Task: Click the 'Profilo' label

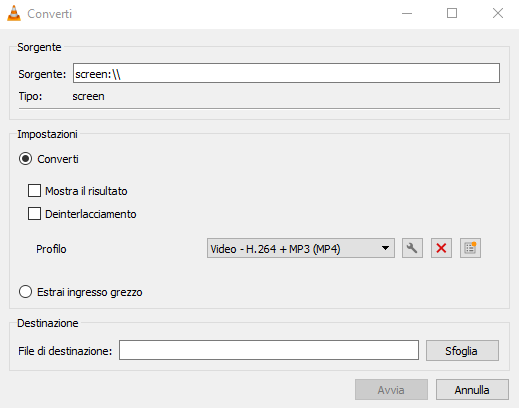Action: [x=51, y=249]
